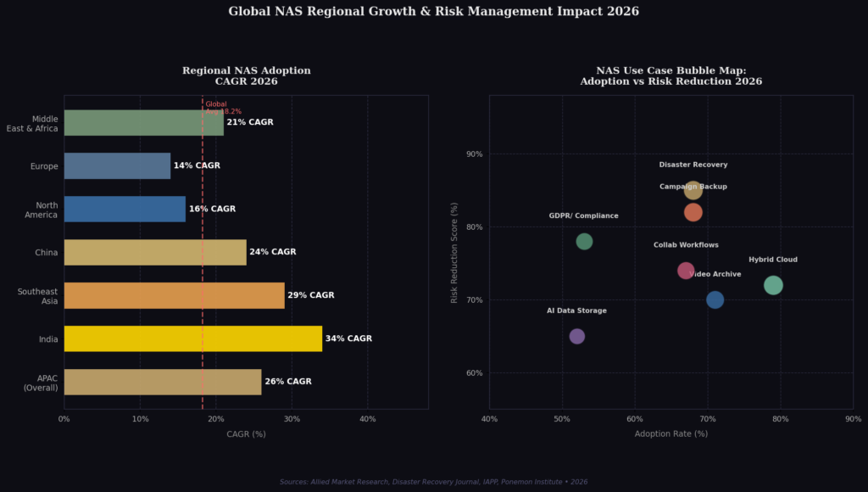Viewport: 868px width, 492px height.
Task: Click the main title 'Global NAS Regional Growth'
Action: coord(433,12)
